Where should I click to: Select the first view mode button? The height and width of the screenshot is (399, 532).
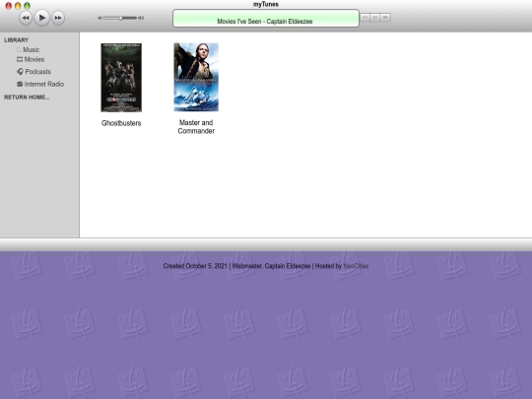click(365, 18)
